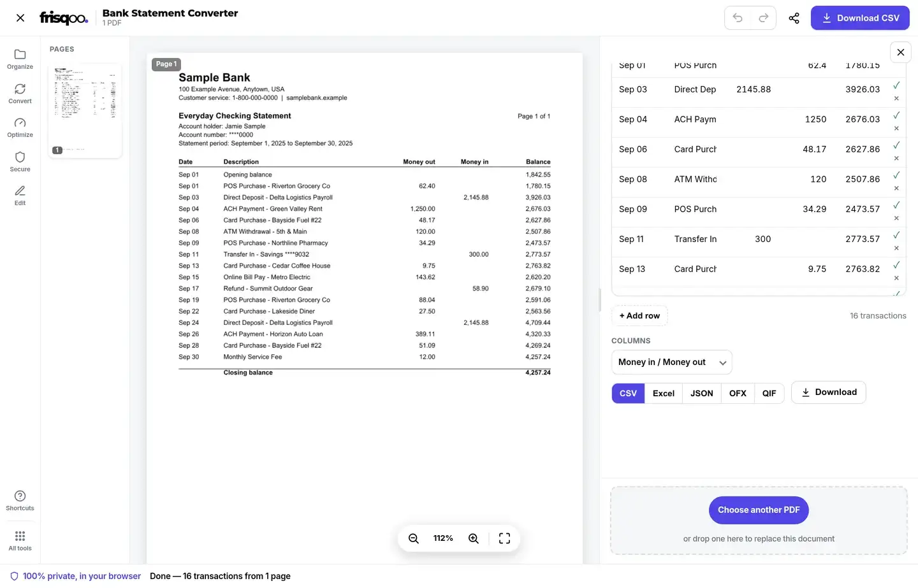The image size is (918, 588).
Task: Confirm the Sep 08 ATM Withd row
Action: (x=896, y=175)
